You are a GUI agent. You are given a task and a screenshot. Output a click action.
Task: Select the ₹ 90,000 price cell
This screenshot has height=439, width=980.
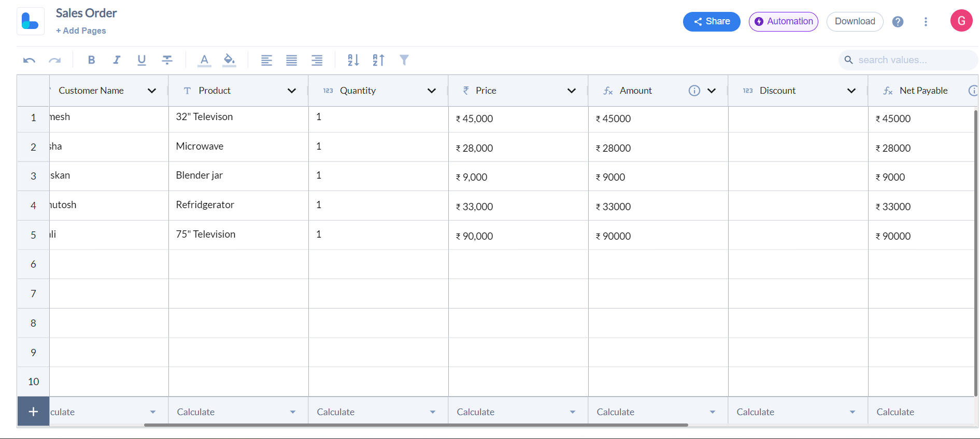pyautogui.click(x=518, y=236)
